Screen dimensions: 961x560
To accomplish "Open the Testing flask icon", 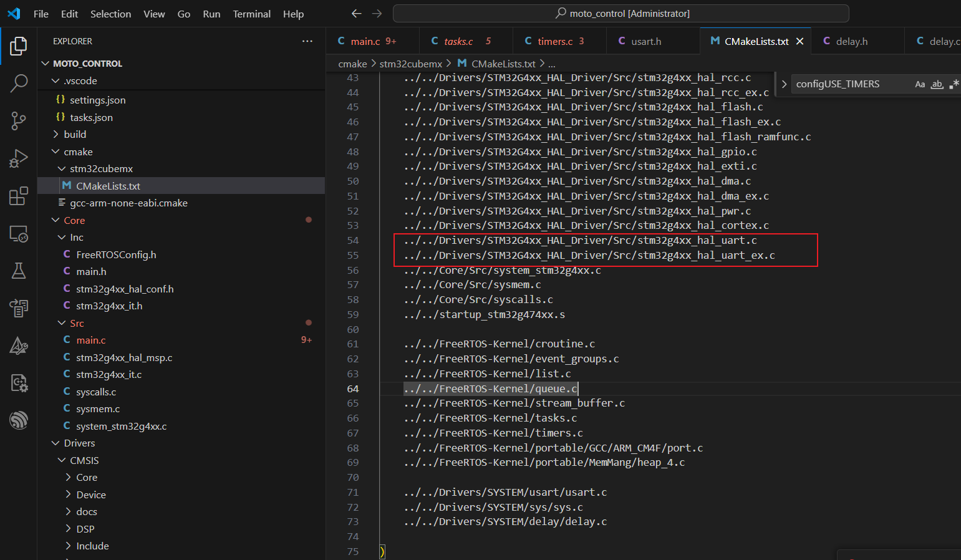I will click(x=19, y=271).
